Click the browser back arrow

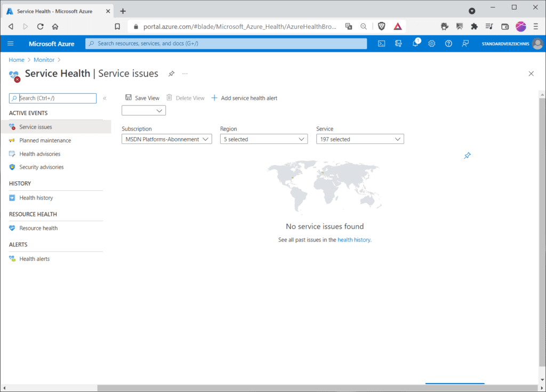pyautogui.click(x=11, y=27)
